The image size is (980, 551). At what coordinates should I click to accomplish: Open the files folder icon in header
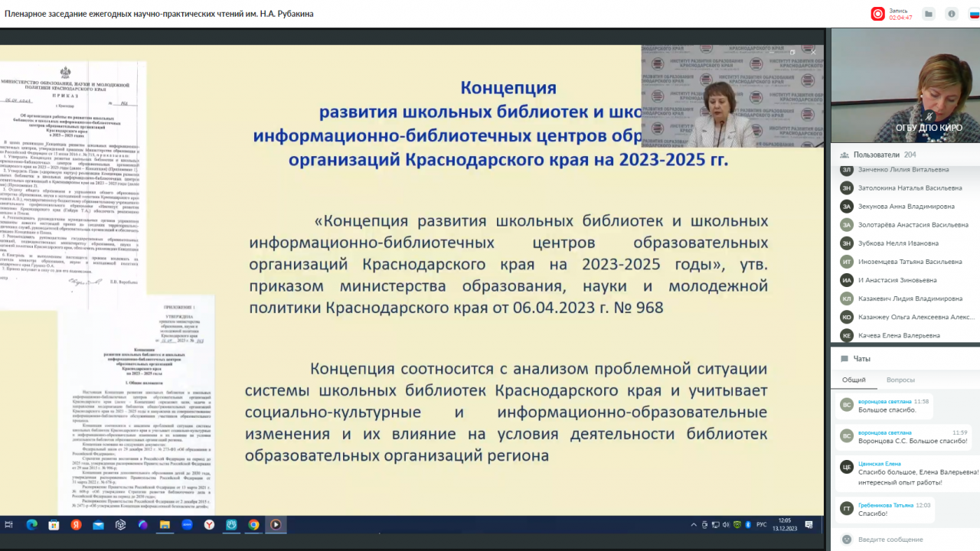[x=929, y=14]
